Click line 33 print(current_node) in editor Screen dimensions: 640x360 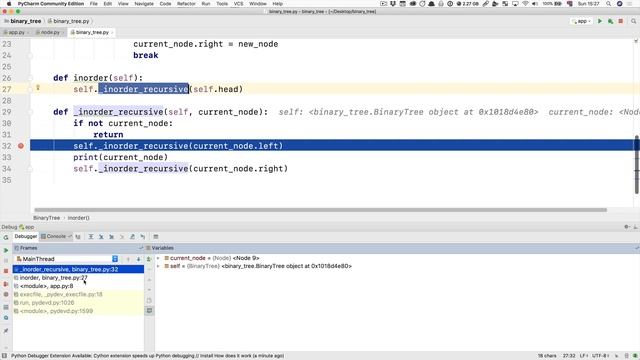pos(120,157)
